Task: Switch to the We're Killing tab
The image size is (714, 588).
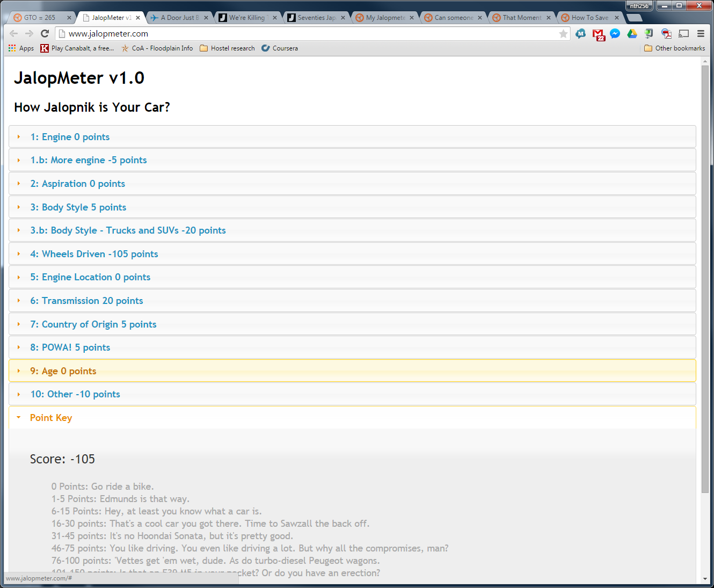Action: (247, 18)
